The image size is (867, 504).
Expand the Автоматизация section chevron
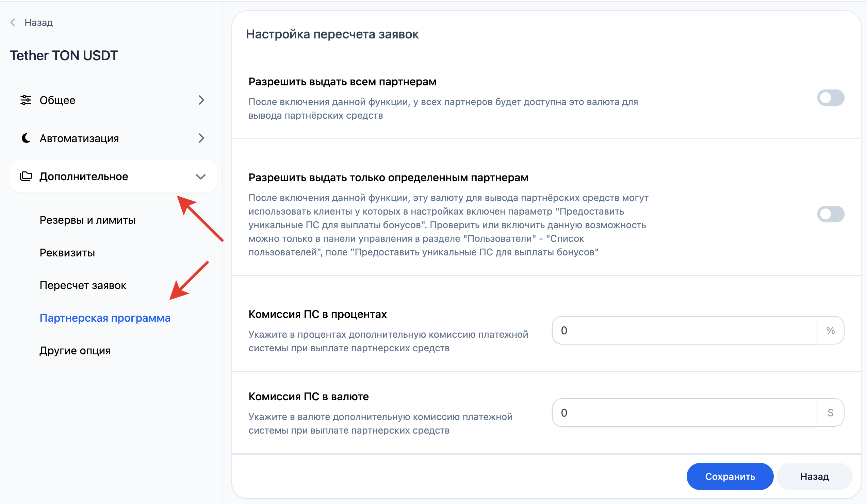(x=201, y=138)
